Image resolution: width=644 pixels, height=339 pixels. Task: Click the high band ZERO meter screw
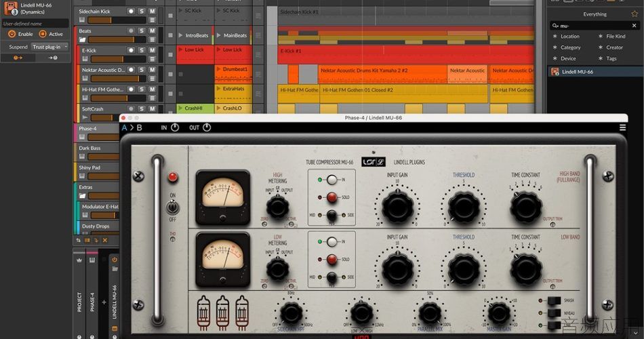264,224
